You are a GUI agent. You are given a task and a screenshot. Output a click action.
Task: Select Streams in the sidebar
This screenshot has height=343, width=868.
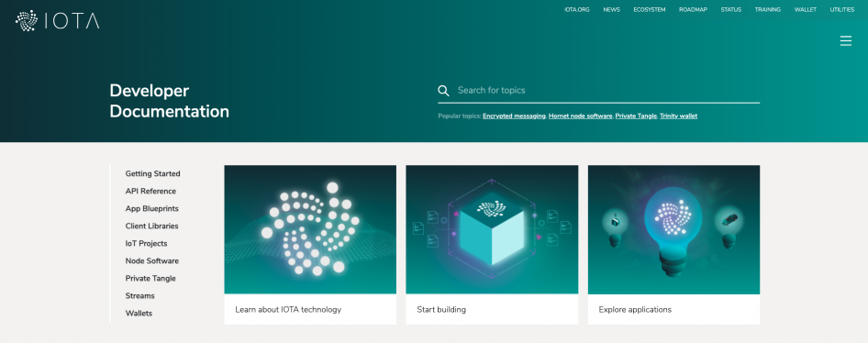tap(140, 296)
